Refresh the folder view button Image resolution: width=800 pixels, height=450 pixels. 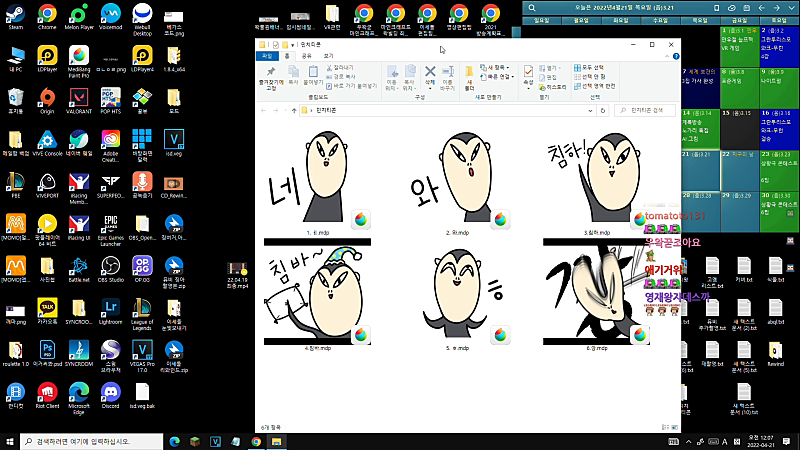click(603, 110)
